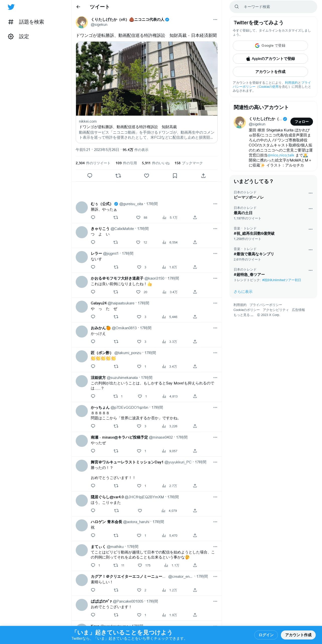Click the Google で登録 sign-up button
Viewport: 322px width, 644px height.
tap(270, 46)
